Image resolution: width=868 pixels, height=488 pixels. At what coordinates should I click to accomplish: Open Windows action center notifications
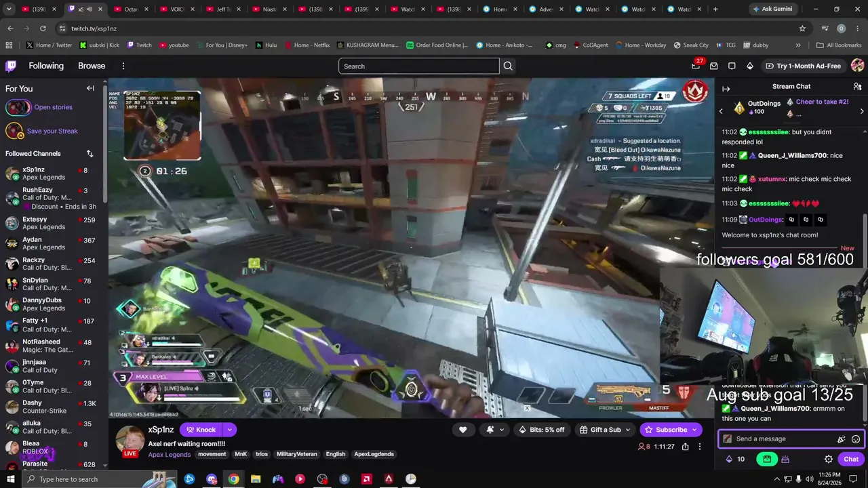[x=854, y=479]
